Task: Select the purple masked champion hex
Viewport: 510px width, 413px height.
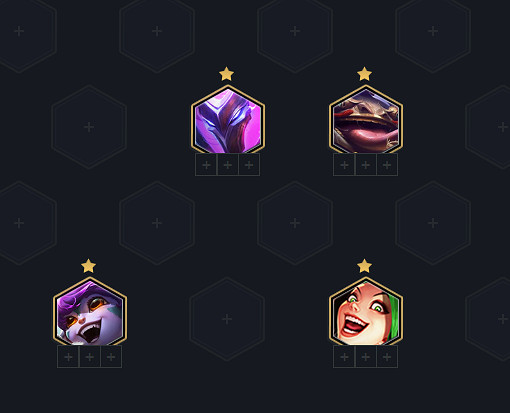Action: (228, 119)
